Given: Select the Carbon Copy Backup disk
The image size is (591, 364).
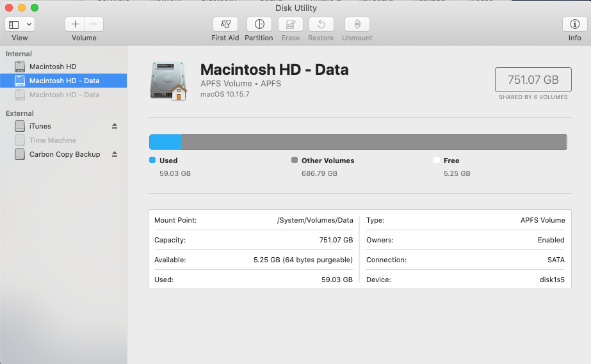Looking at the screenshot, I should click(x=63, y=154).
